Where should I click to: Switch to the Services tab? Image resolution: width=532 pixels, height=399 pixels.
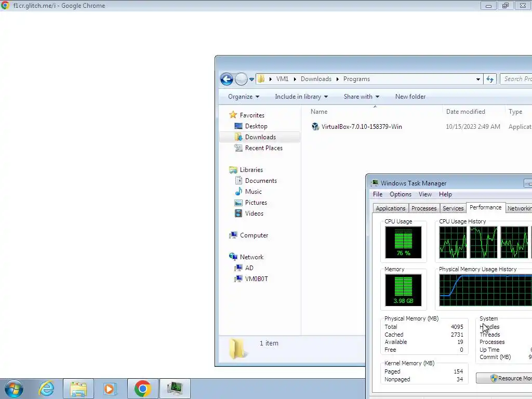[x=453, y=208]
